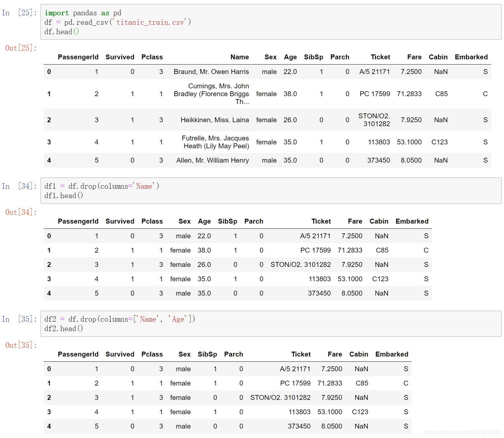The width and height of the screenshot is (504, 438).
Task: Click age 26.0 in second table
Action: click(x=204, y=265)
